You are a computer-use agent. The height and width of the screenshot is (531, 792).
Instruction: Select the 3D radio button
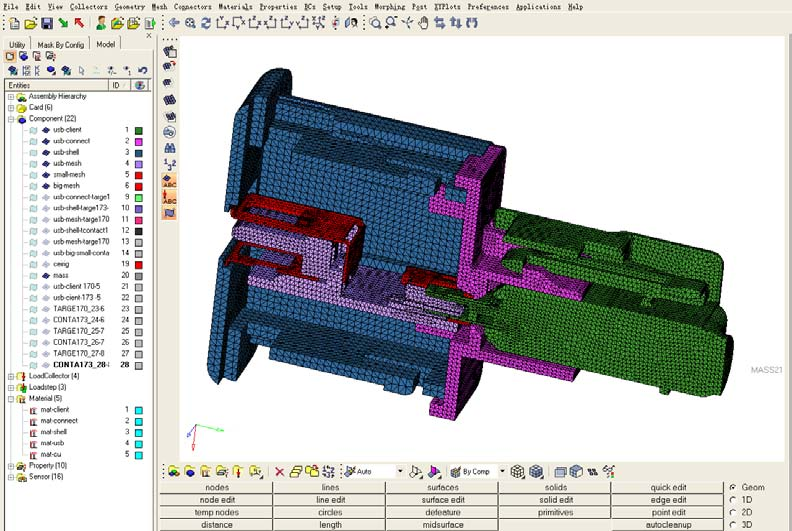[733, 525]
